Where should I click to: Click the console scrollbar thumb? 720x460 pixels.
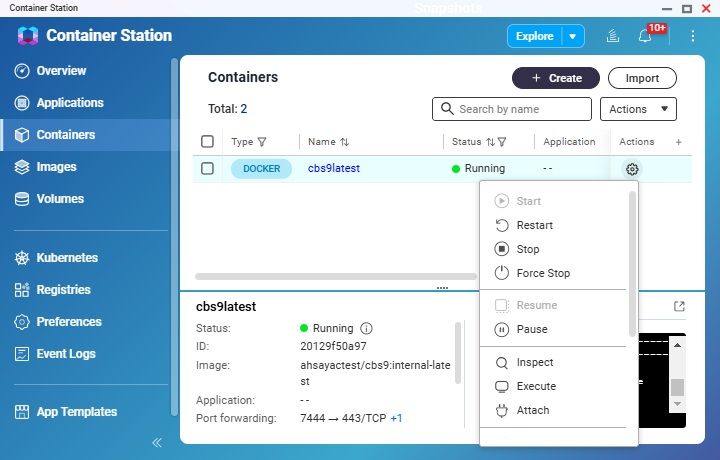[x=677, y=387]
